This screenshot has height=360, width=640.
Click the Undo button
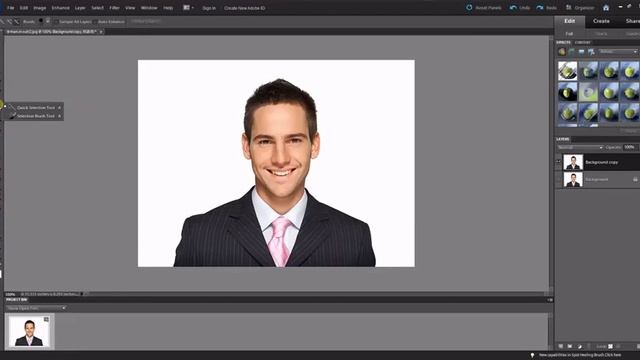[x=520, y=8]
